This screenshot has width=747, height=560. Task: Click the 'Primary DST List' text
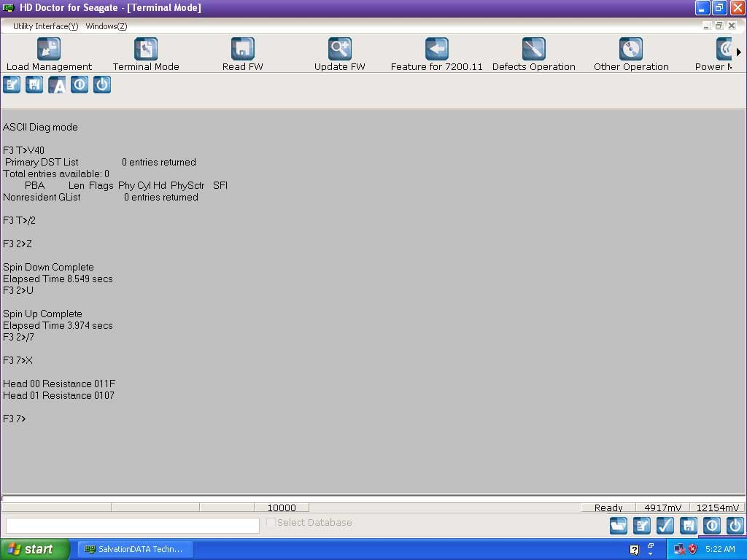tap(42, 162)
